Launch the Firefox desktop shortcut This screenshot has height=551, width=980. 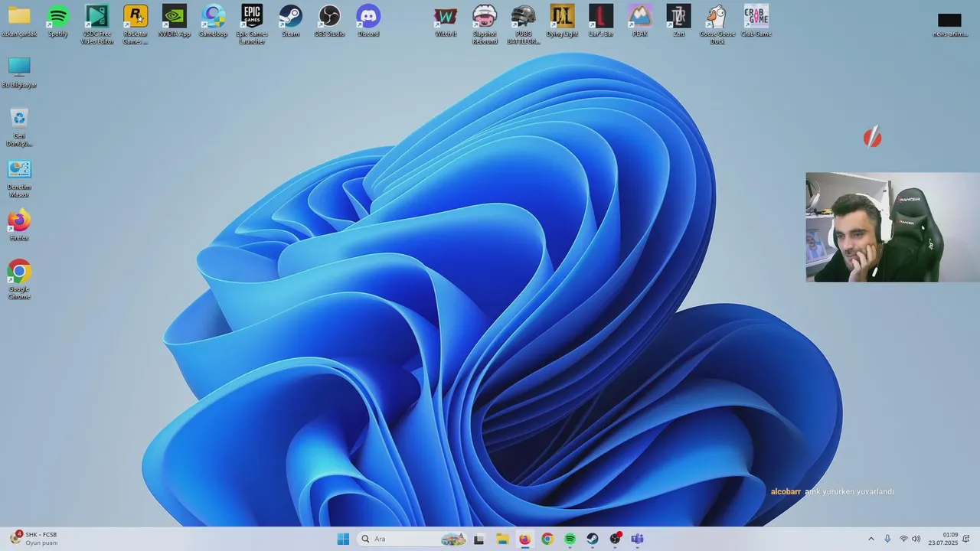click(19, 226)
